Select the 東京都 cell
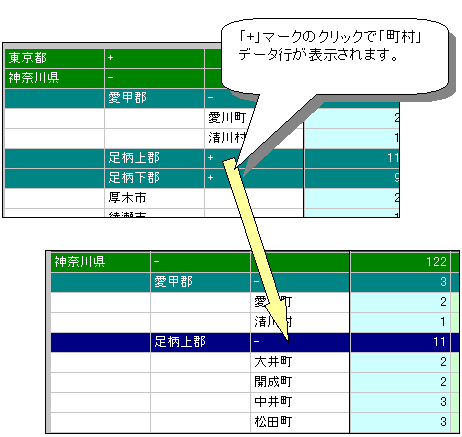 coord(54,58)
